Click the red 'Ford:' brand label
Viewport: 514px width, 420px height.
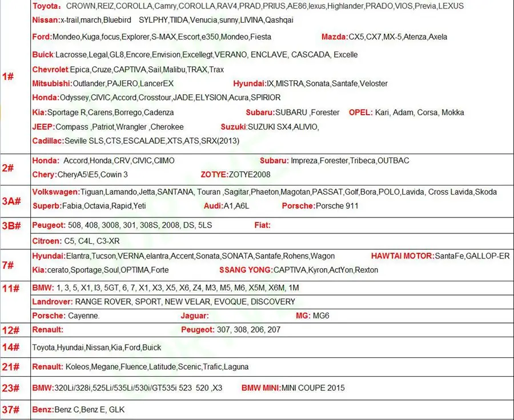pyautogui.click(x=42, y=37)
